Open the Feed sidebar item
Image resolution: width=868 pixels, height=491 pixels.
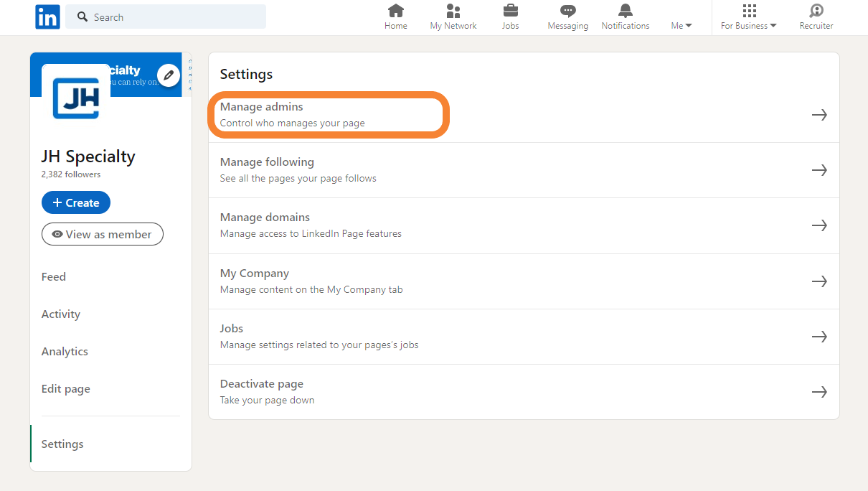54,276
